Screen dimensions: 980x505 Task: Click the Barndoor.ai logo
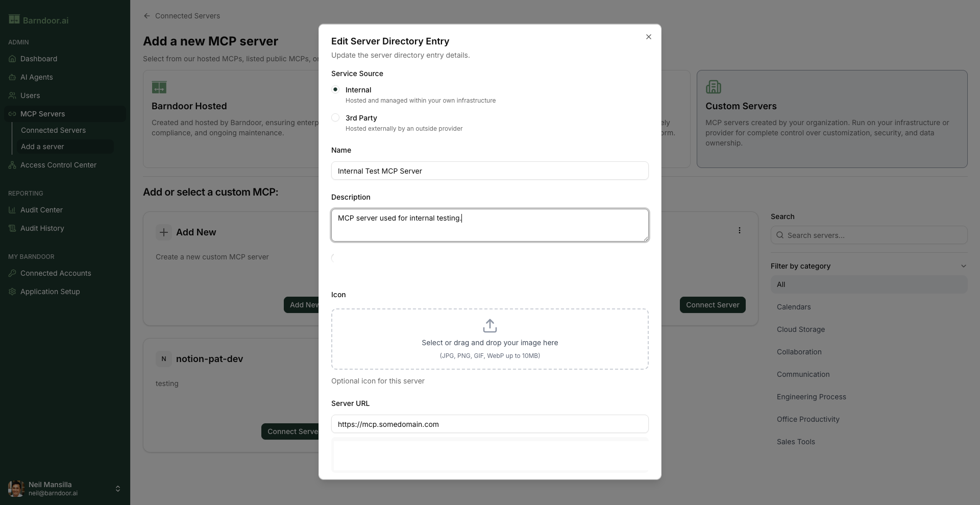pyautogui.click(x=39, y=20)
